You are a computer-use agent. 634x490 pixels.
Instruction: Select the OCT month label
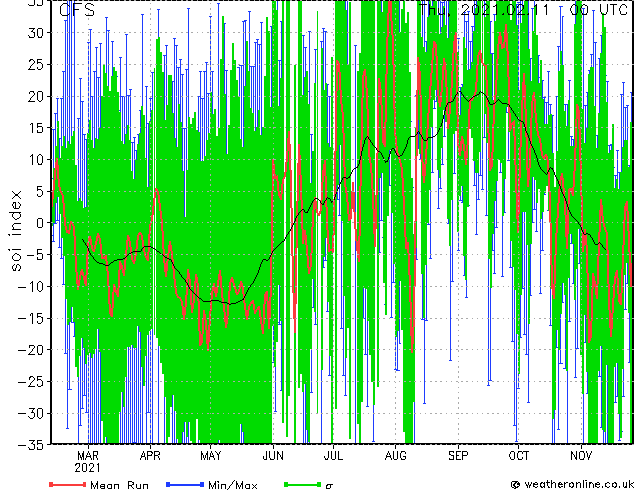[x=518, y=456]
